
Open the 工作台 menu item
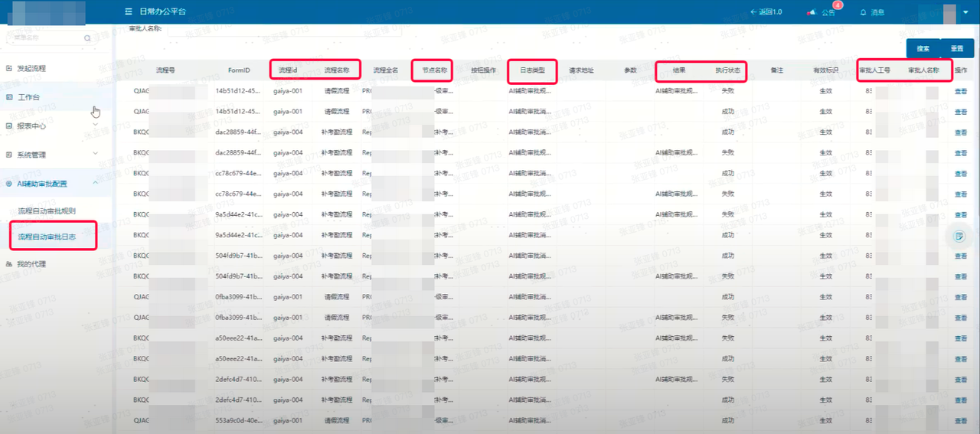click(x=29, y=97)
